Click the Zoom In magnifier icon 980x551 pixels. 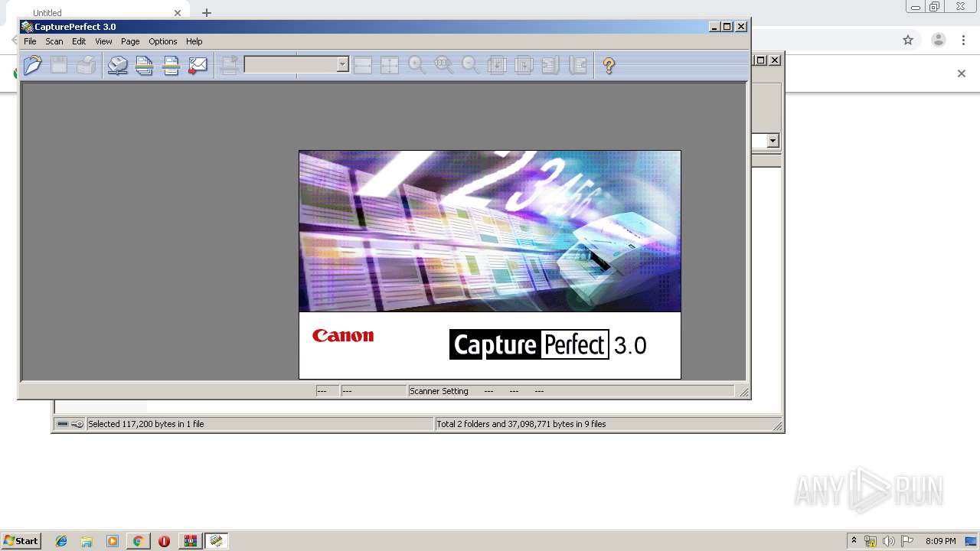(417, 66)
